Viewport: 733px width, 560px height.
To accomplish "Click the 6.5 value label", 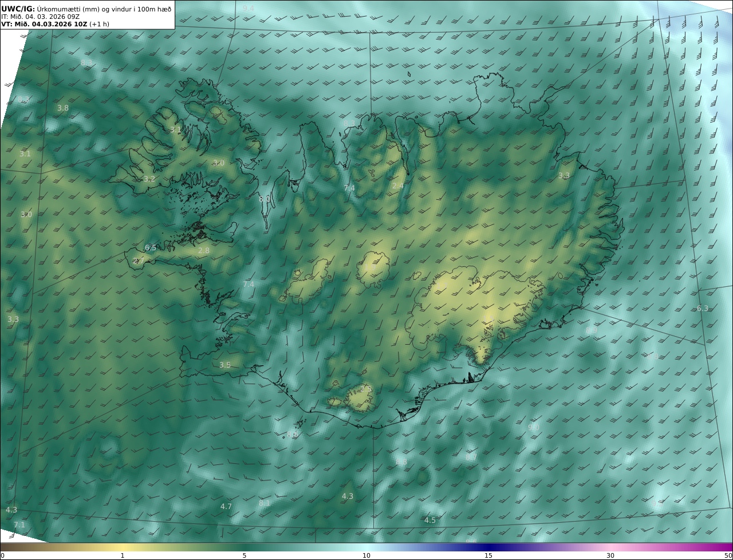I will point(151,247).
